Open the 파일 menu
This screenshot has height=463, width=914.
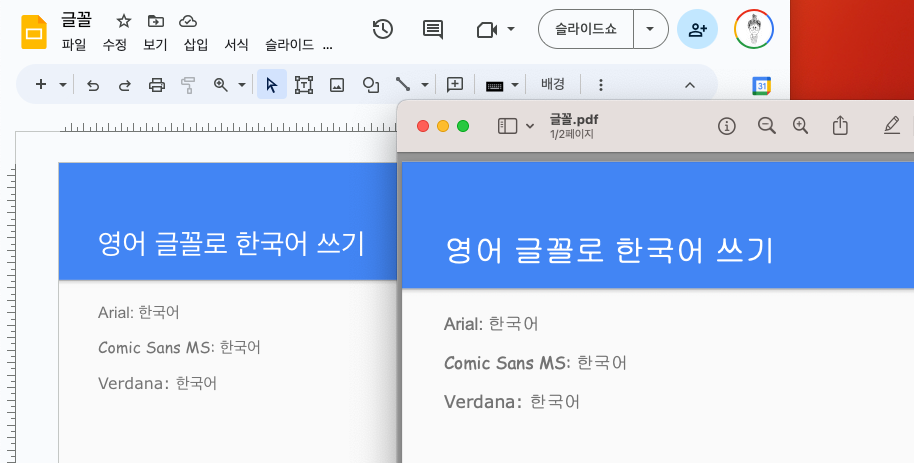tap(74, 45)
